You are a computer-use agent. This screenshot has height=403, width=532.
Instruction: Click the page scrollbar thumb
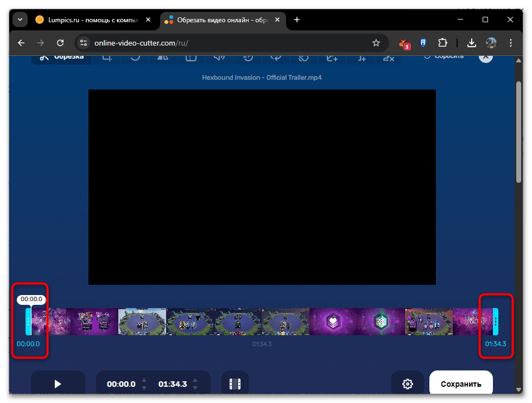(518, 132)
